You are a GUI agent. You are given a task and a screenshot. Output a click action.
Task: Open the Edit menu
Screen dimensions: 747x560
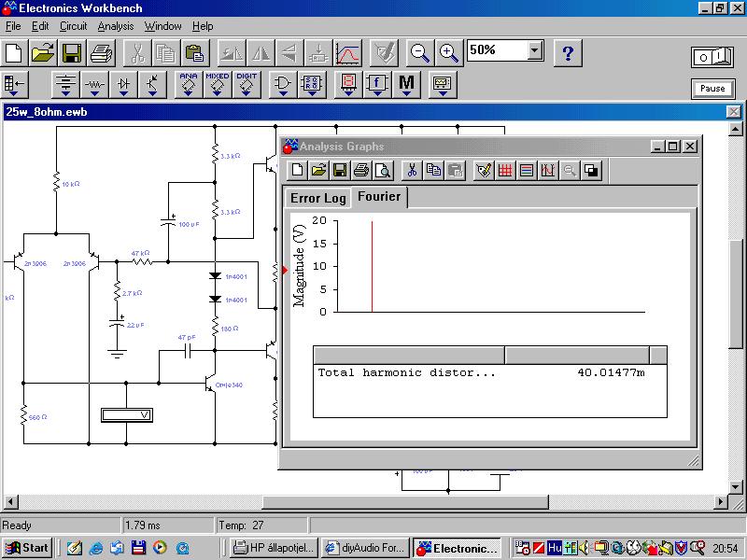40,26
